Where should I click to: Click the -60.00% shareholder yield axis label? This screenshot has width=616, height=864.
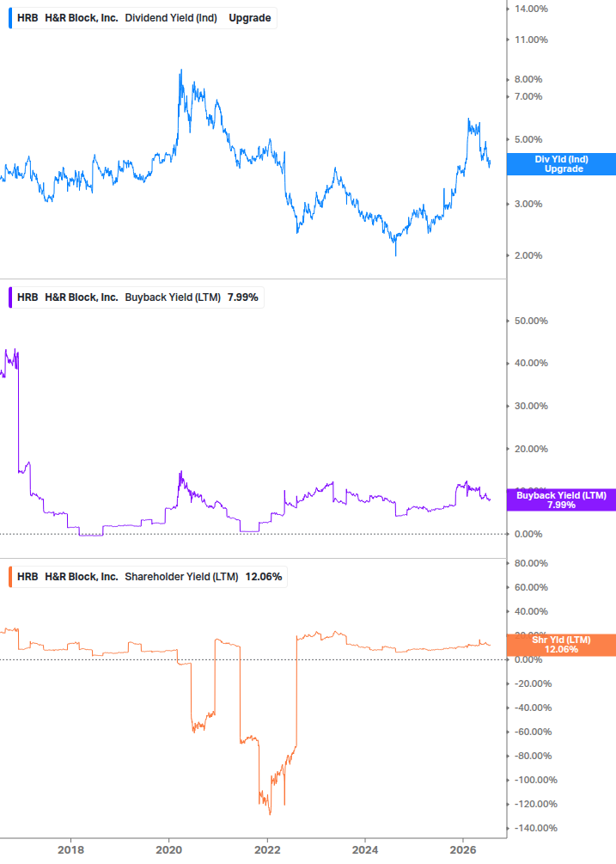(533, 732)
